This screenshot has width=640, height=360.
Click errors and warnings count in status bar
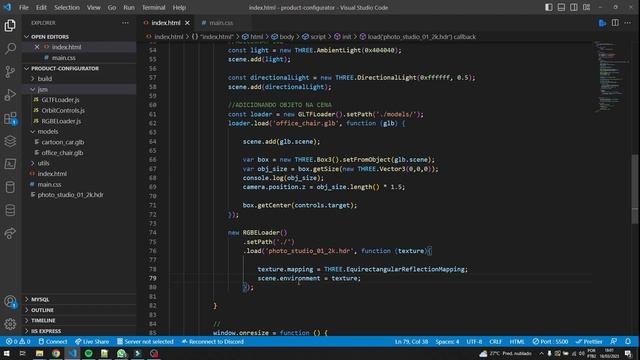[x=18, y=342]
